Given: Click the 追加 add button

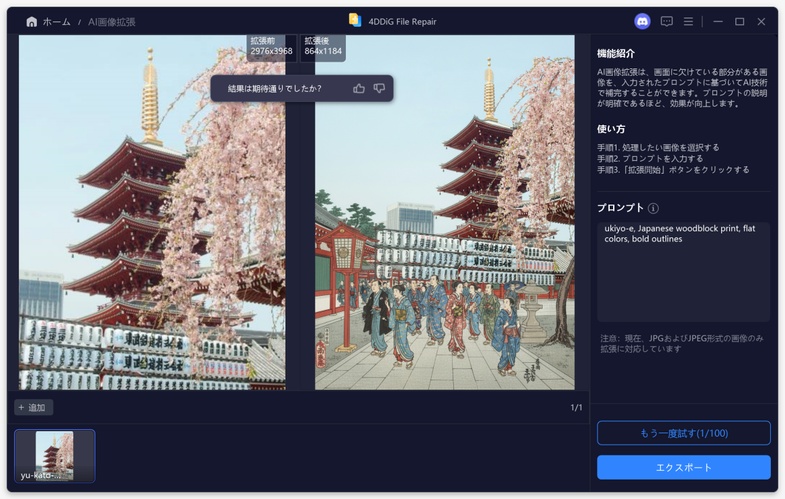Looking at the screenshot, I should click(x=33, y=407).
